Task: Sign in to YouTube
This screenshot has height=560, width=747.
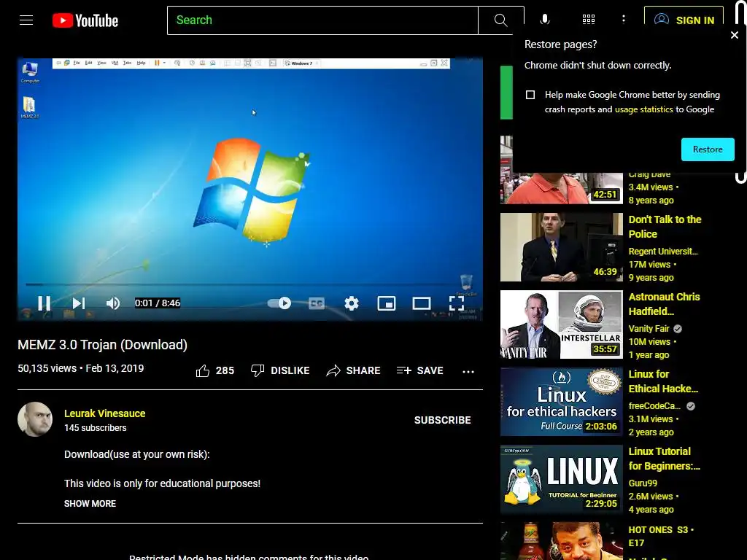Action: coord(684,20)
